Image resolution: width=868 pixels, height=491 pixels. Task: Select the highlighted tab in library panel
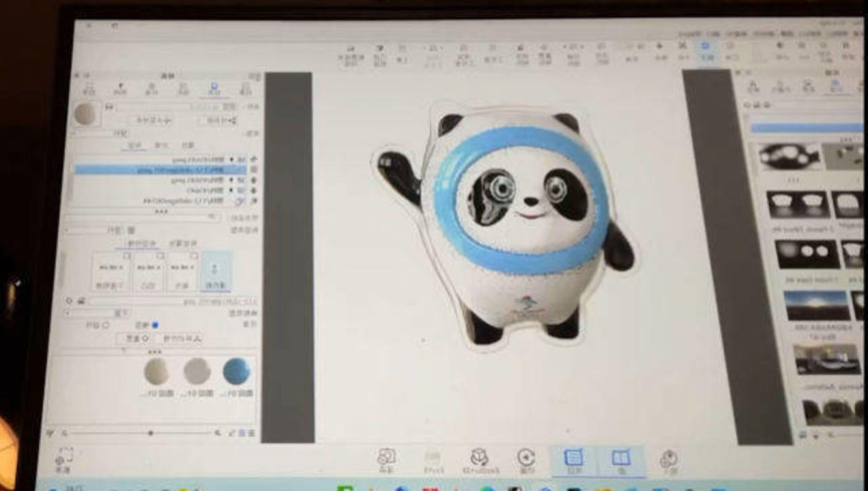[x=837, y=87]
